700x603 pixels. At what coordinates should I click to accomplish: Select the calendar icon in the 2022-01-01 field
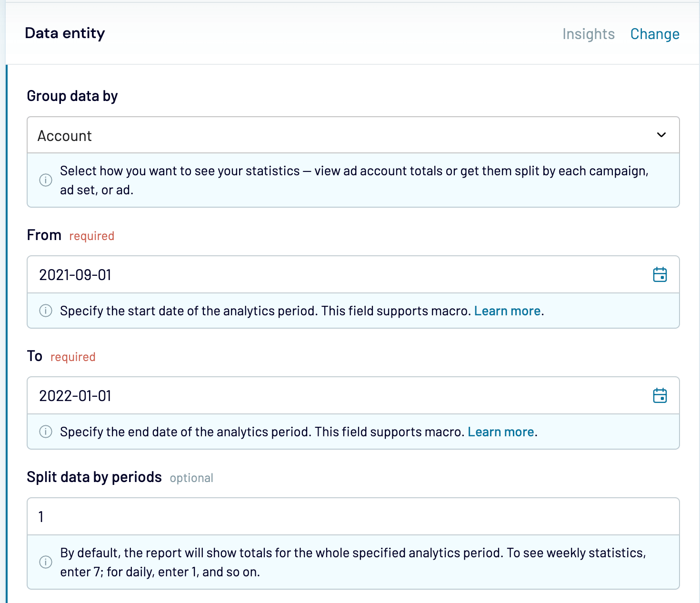[661, 396]
